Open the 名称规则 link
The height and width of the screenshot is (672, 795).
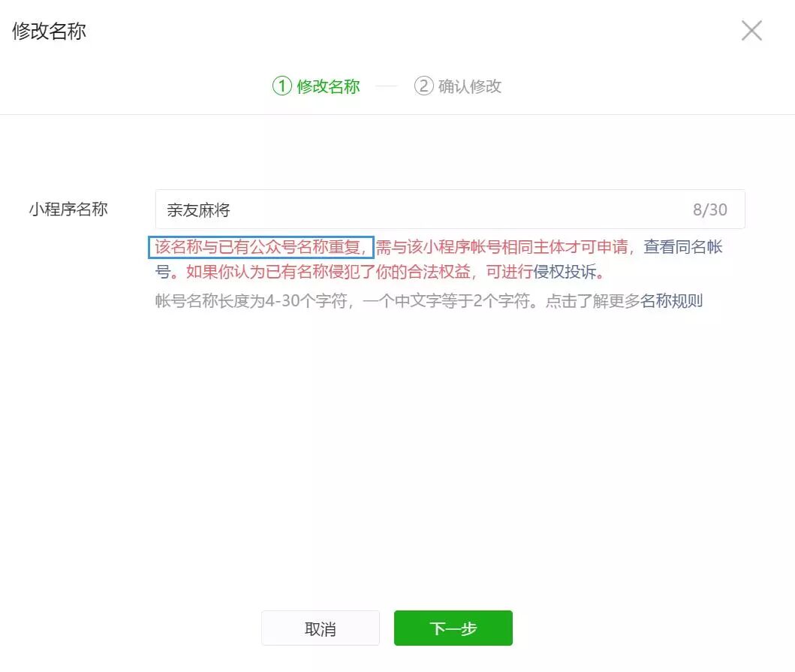click(x=671, y=301)
